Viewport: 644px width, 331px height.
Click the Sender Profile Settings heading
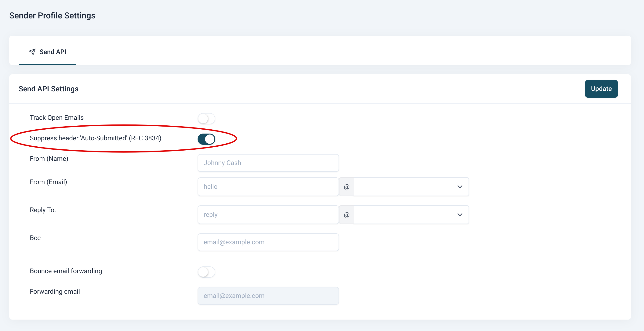coord(52,15)
